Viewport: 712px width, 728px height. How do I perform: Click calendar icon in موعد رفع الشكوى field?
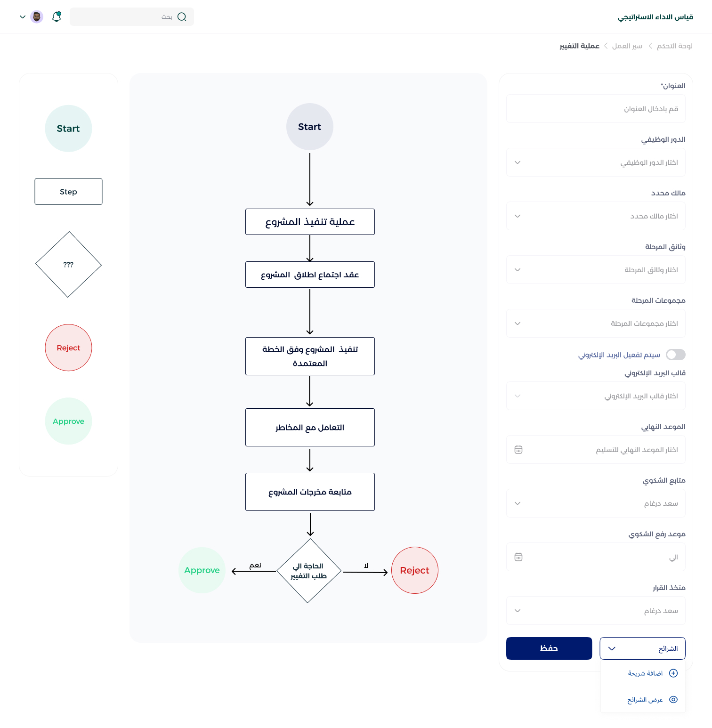(x=518, y=557)
